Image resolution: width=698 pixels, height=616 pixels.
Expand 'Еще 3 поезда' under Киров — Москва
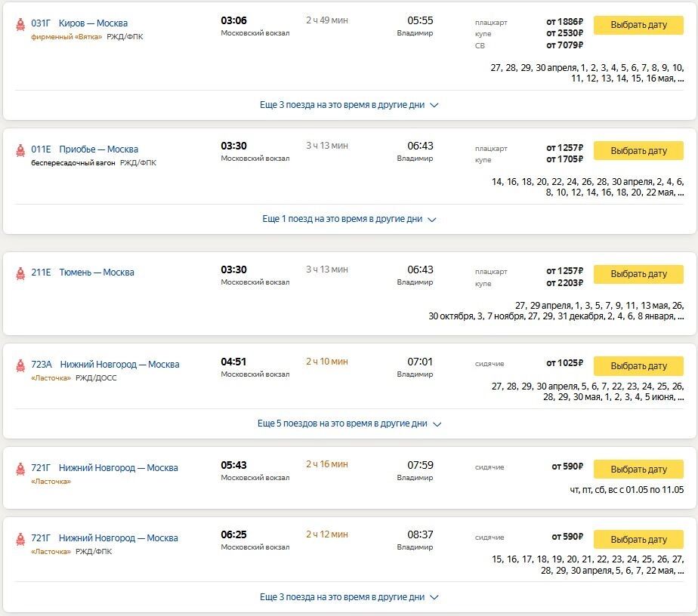(349, 105)
